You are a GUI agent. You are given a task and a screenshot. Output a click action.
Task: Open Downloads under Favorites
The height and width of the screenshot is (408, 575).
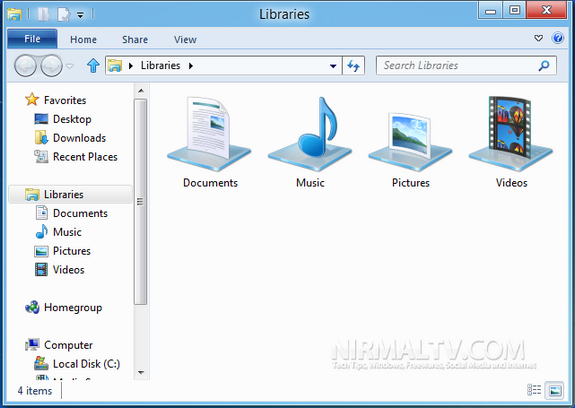coord(70,138)
